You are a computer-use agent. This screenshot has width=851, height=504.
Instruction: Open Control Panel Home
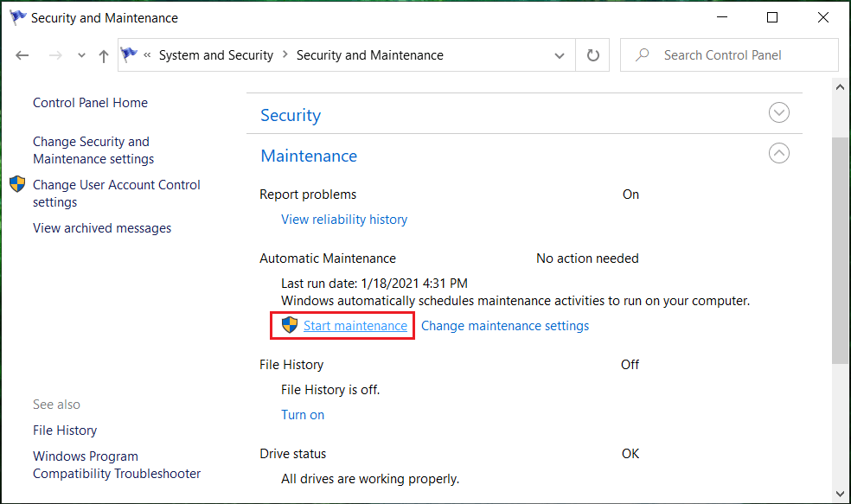pyautogui.click(x=90, y=103)
